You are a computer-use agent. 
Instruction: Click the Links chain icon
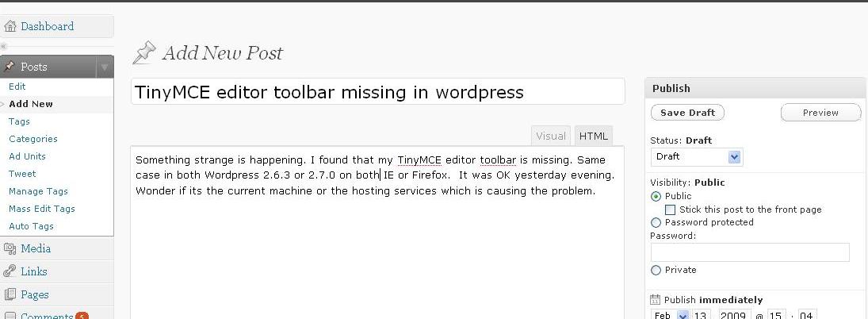(10, 271)
